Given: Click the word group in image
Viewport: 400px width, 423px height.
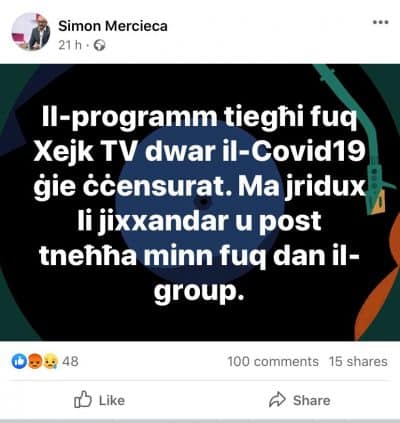Looking at the screenshot, I should [199, 290].
